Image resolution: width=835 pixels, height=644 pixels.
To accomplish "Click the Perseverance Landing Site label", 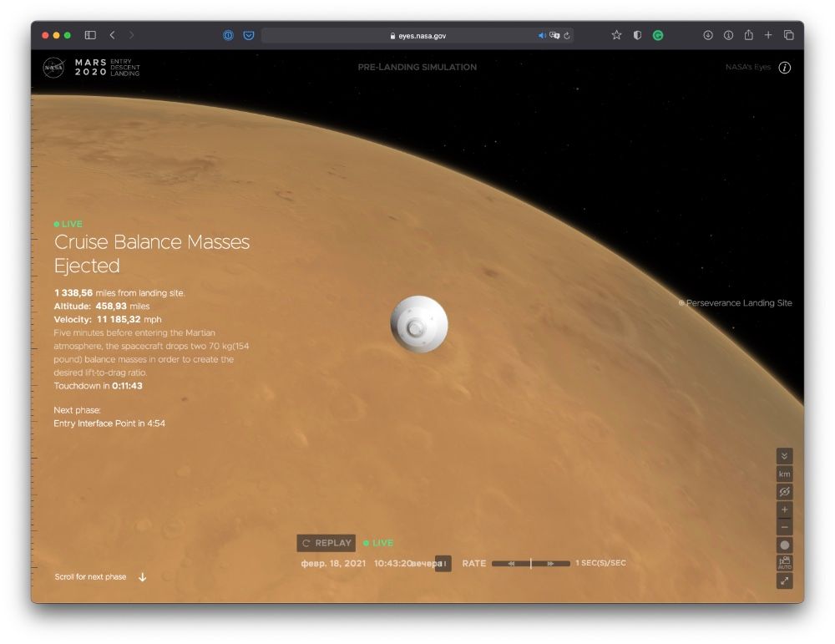I will click(738, 303).
